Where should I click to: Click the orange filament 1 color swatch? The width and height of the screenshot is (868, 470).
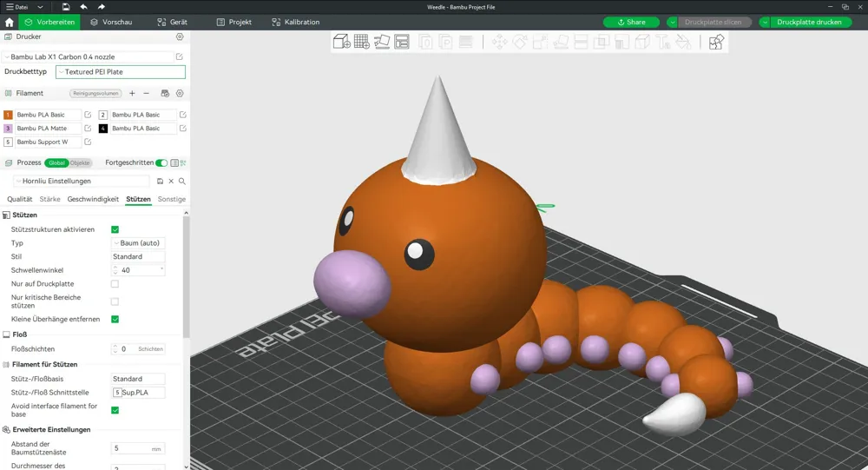tap(8, 115)
